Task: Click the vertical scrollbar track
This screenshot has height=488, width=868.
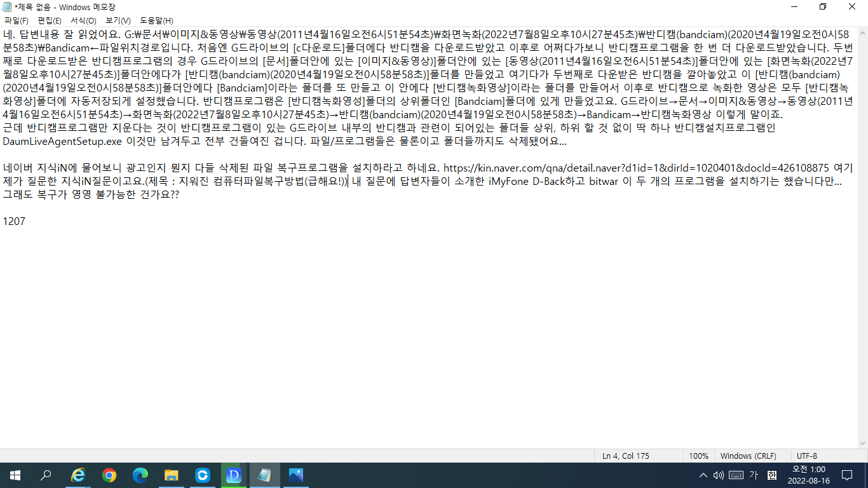Action: pos(862,238)
